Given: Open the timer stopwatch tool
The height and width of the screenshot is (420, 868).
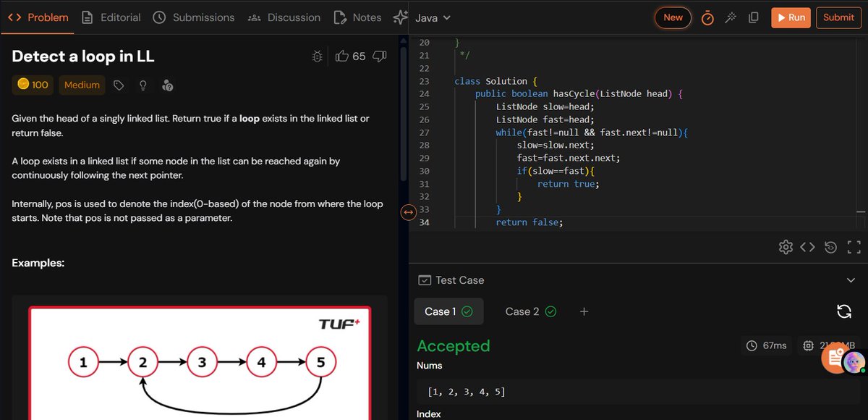Looking at the screenshot, I should (x=707, y=17).
